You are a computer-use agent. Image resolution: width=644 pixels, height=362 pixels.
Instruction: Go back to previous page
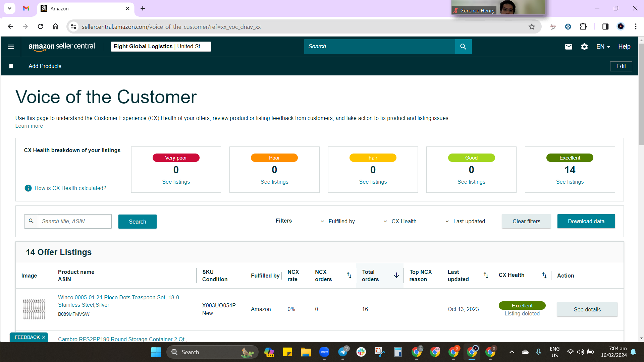[x=10, y=26]
